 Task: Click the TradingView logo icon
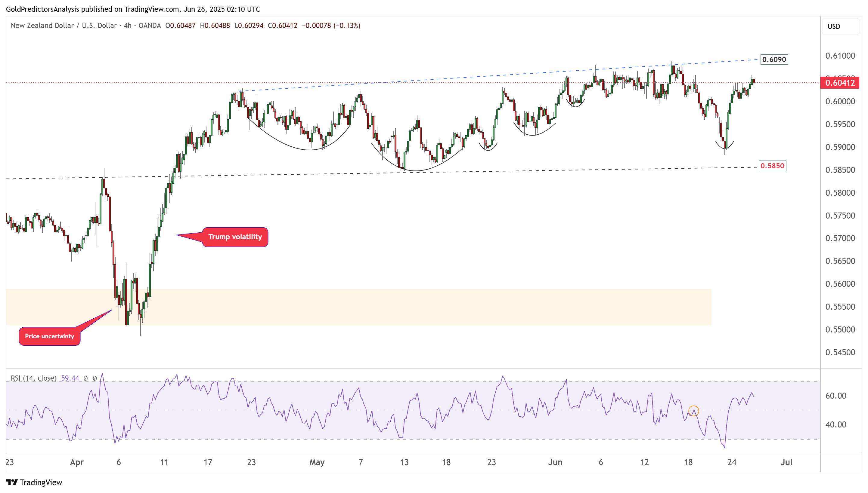(12, 482)
